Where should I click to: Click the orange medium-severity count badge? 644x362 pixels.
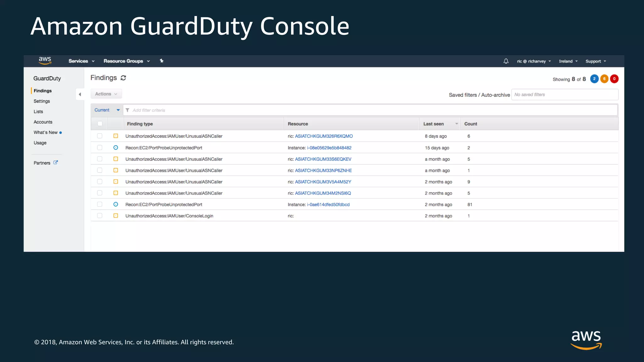[604, 79]
